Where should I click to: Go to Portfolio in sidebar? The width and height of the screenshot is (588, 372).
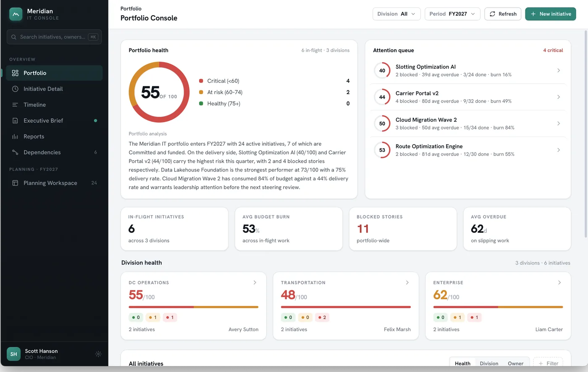point(54,73)
